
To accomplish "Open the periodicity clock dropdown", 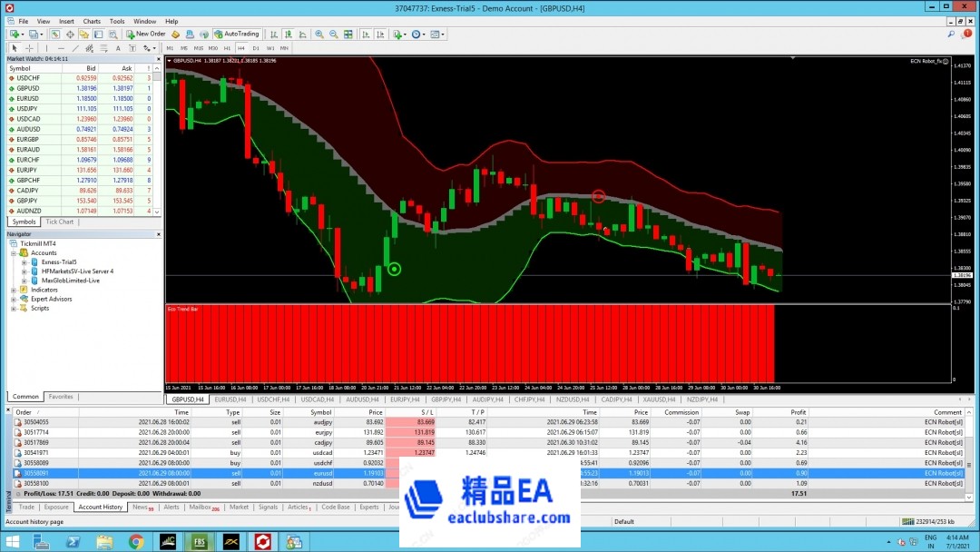I will click(418, 34).
